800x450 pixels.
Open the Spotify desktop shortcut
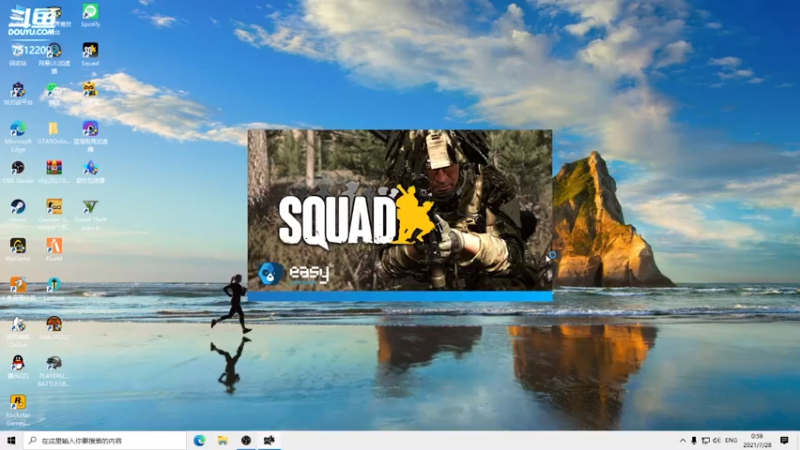[x=90, y=15]
